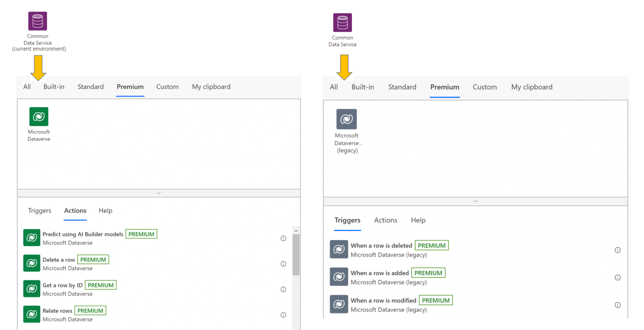Select the green Microsoft Dataverse connector icon
The image size is (644, 330).
38,116
